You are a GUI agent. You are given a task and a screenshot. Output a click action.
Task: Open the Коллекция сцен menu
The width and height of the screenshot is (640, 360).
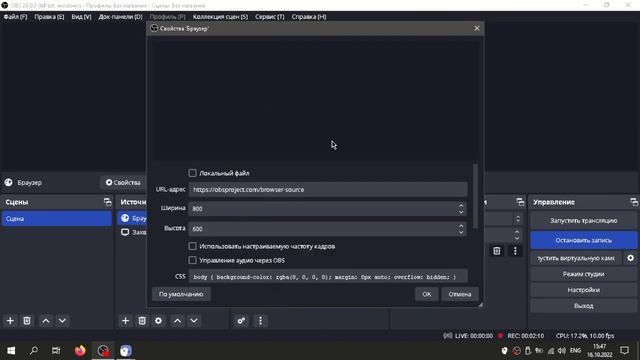click(220, 17)
